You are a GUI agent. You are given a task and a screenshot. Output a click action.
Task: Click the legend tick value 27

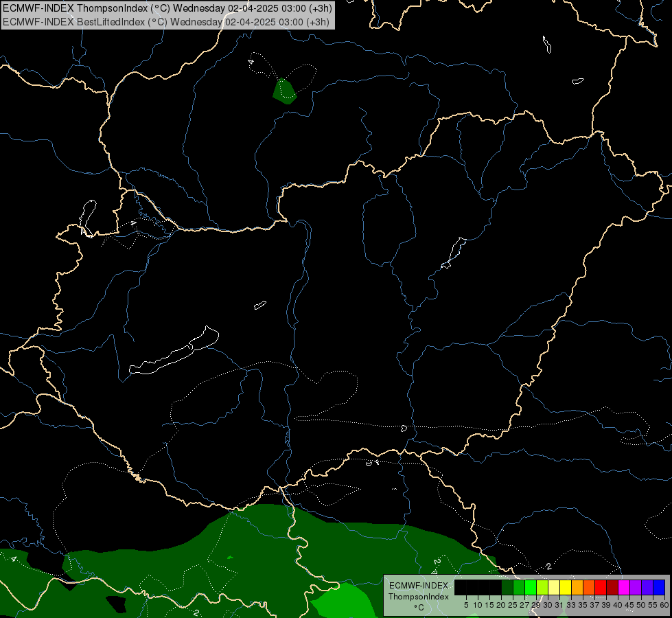pyautogui.click(x=524, y=605)
